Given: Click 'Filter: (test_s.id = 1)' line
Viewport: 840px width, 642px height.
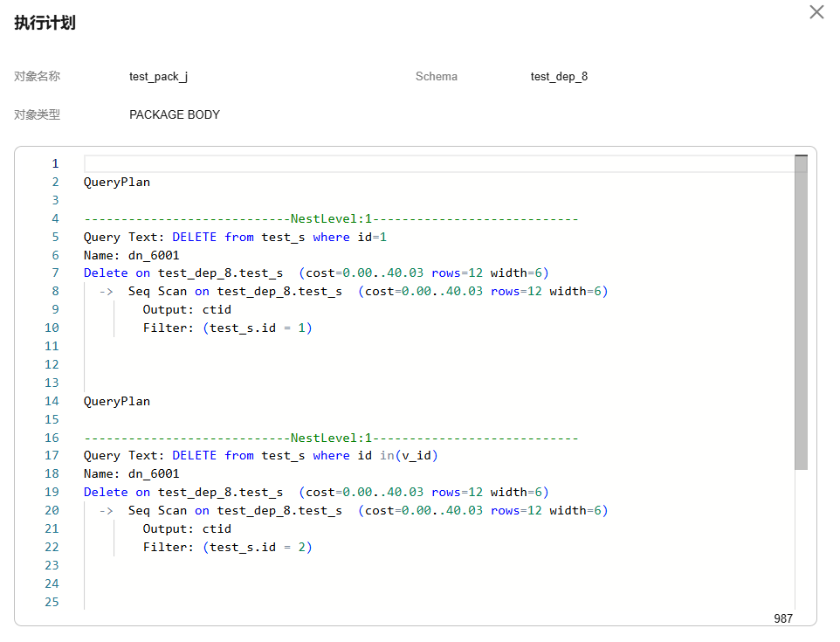Looking at the screenshot, I should pyautogui.click(x=227, y=328).
